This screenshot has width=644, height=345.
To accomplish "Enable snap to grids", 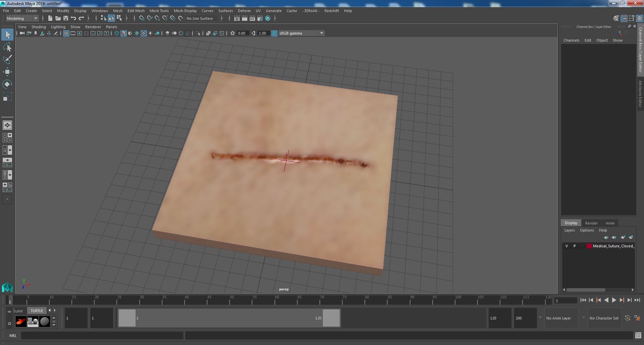I will click(x=142, y=18).
